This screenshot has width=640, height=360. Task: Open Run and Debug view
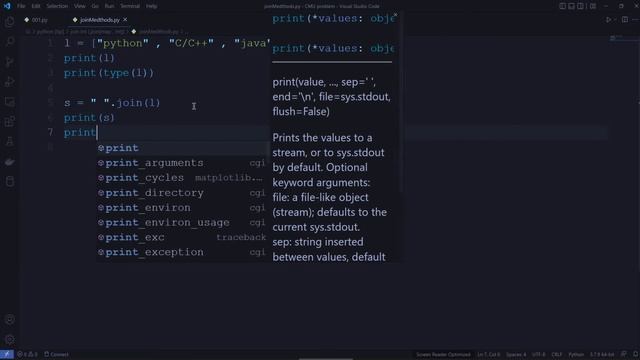[9, 82]
